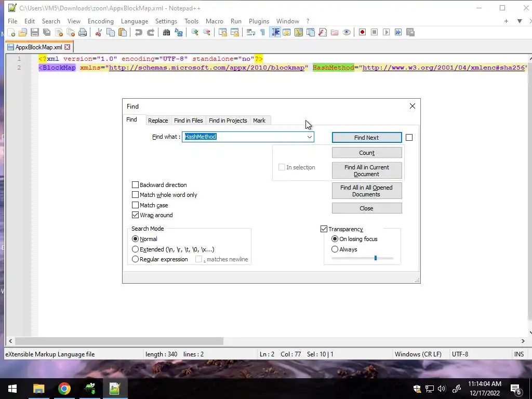Click the Zoom In toolbar icon
Screen dimensions: 532x399
(x=195, y=32)
